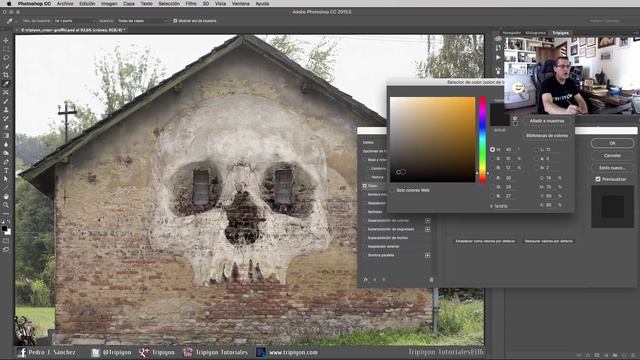Click the foreground color swatch in toolbar
This screenshot has width=640, height=360.
(4, 229)
